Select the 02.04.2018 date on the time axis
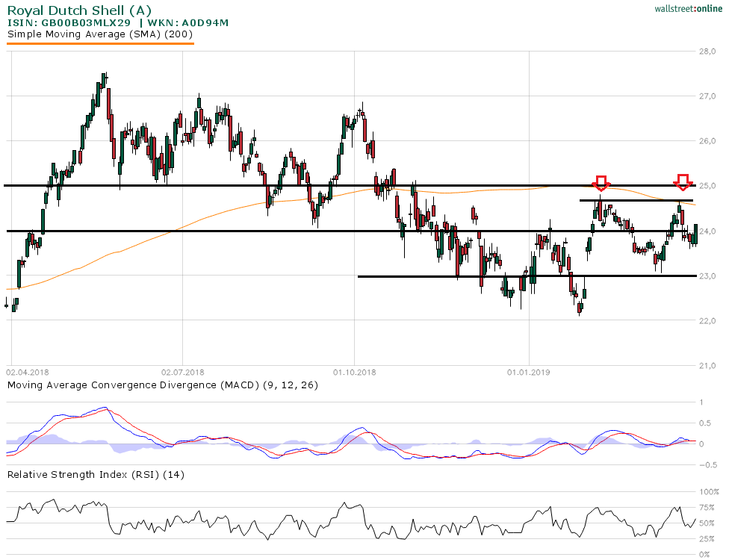The height and width of the screenshot is (560, 729). click(x=26, y=370)
